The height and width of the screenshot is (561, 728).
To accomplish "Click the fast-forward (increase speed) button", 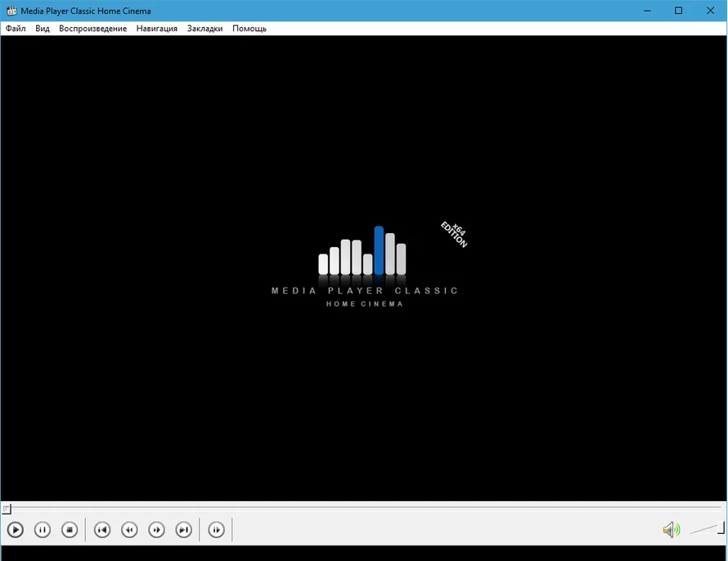I will coord(156,530).
